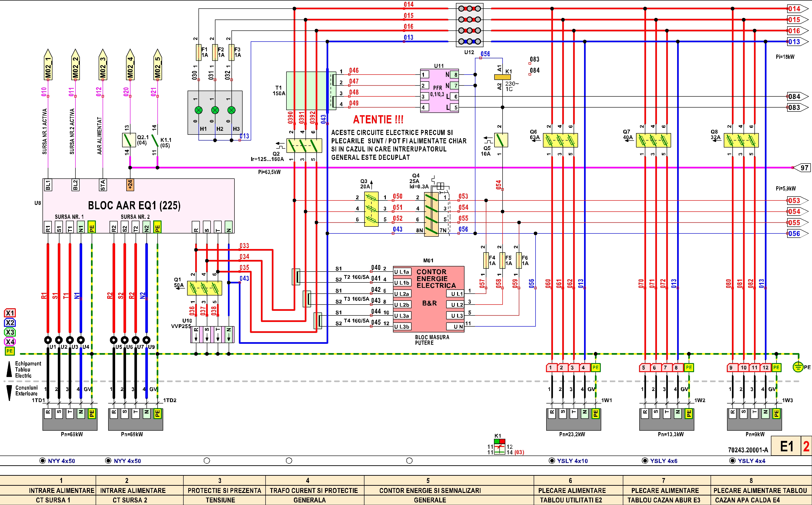
Task: Click the Q5 10A breaker symbol
Action: (x=501, y=140)
